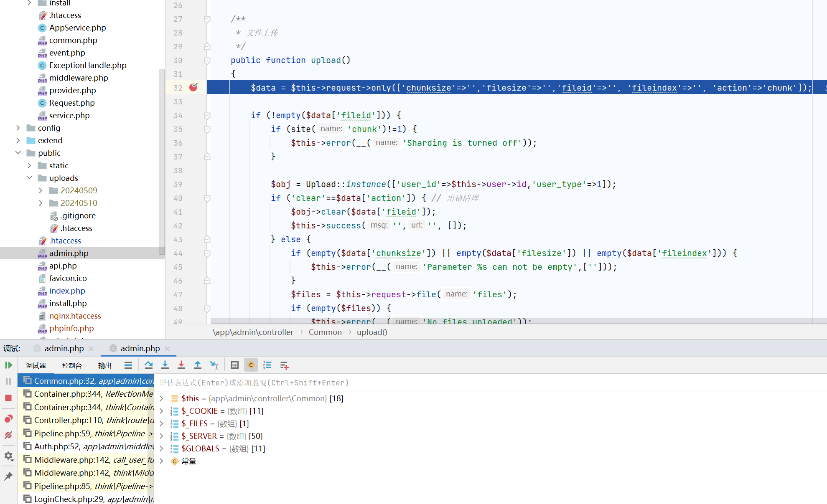Click the upload() breadcrumb
This screenshot has width=827, height=504.
372,332
